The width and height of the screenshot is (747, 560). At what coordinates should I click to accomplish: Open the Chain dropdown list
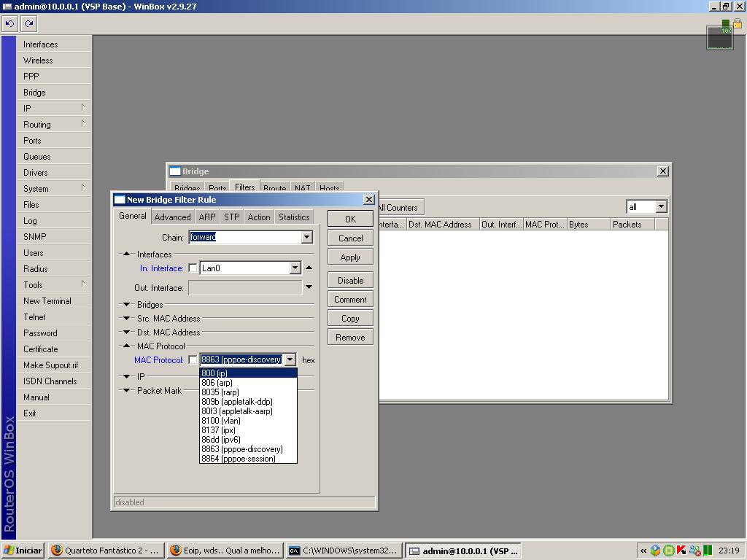[307, 237]
